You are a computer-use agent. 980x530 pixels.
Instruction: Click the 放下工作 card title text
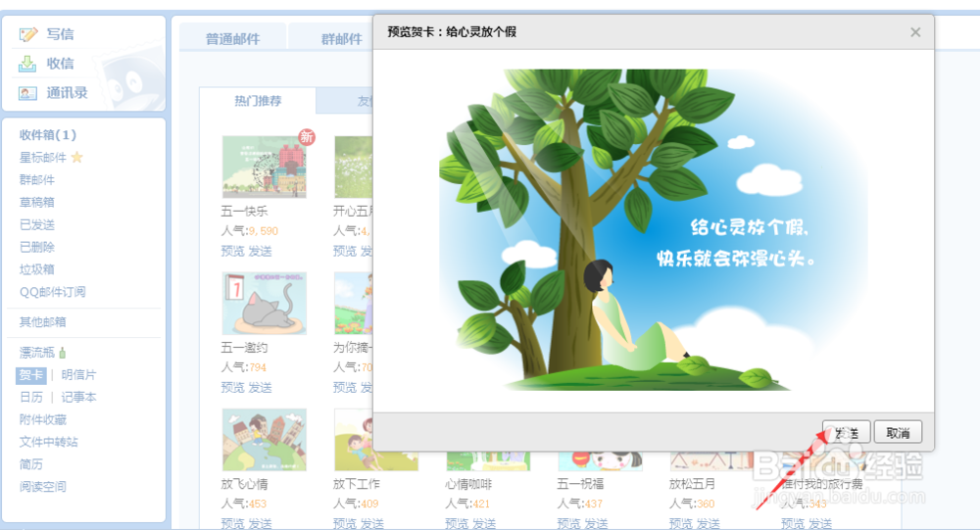click(x=357, y=484)
